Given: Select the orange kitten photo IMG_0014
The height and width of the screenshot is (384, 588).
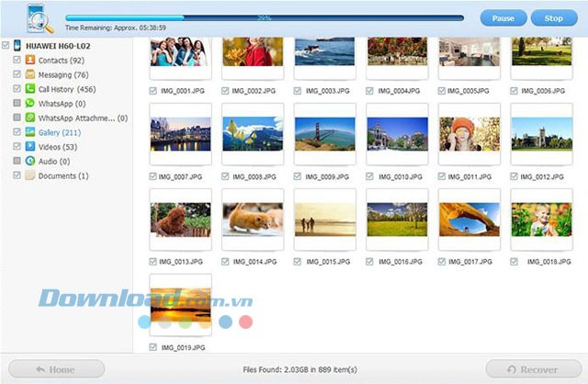Looking at the screenshot, I should pos(253,220).
